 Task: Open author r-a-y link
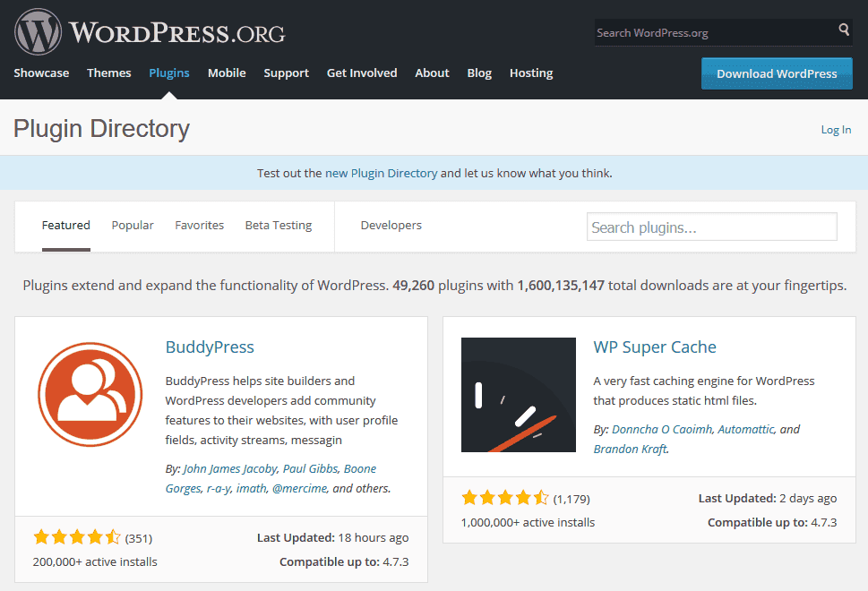pos(218,489)
